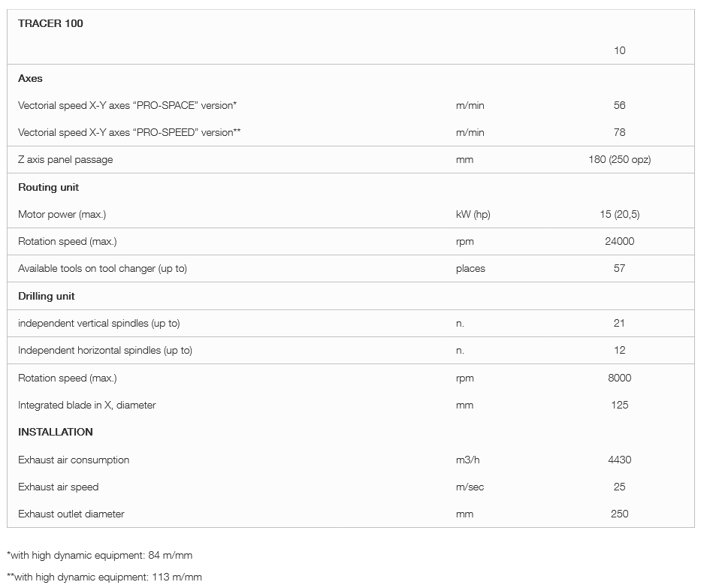This screenshot has width=707, height=588.
Task: Click the Routing unit section header
Action: click(48, 188)
